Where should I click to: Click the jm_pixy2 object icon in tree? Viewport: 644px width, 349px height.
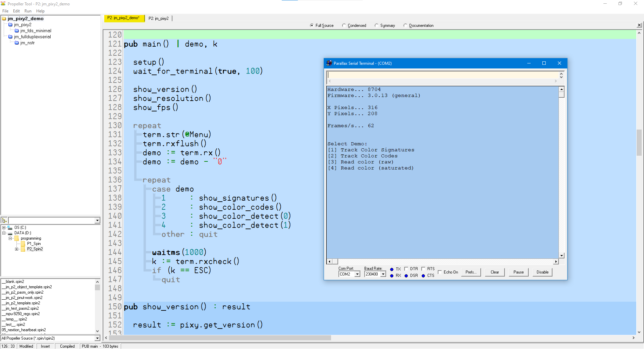point(10,25)
